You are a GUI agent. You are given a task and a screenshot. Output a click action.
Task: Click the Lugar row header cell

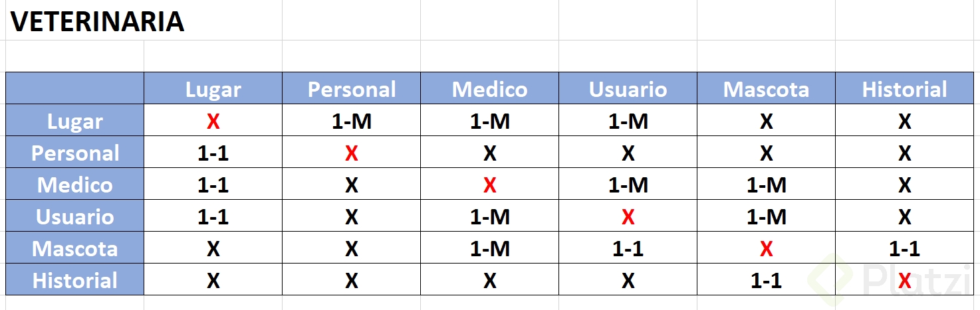tap(75, 121)
